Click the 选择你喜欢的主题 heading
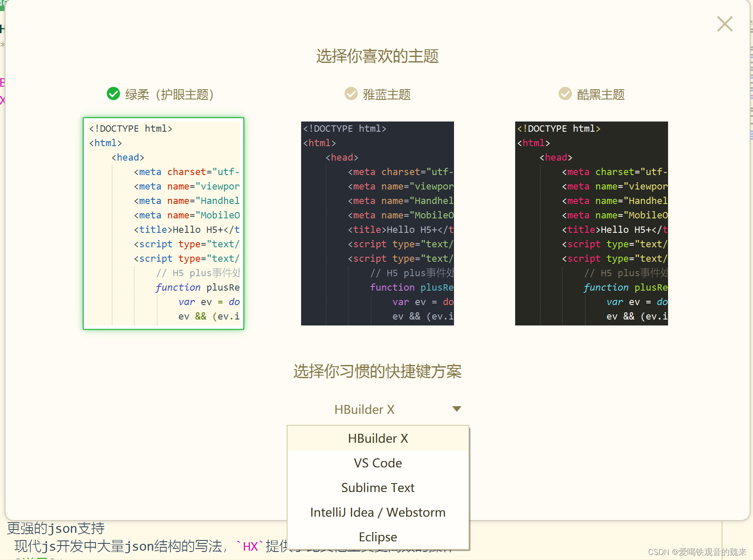Image resolution: width=753 pixels, height=560 pixels. [377, 56]
